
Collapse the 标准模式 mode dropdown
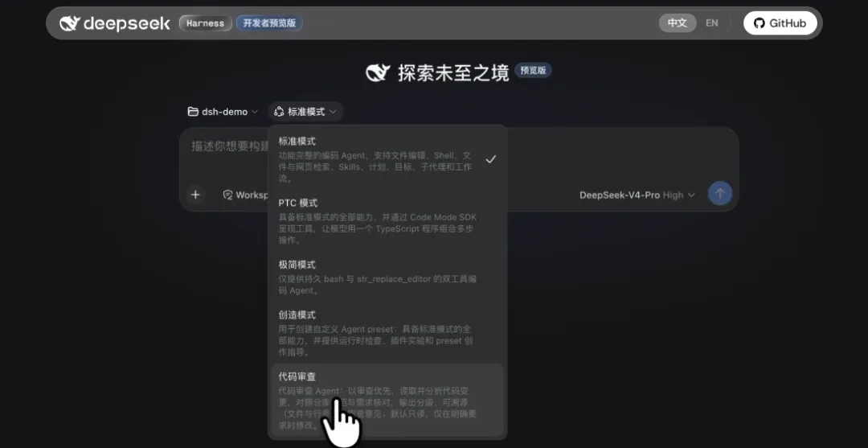click(305, 112)
